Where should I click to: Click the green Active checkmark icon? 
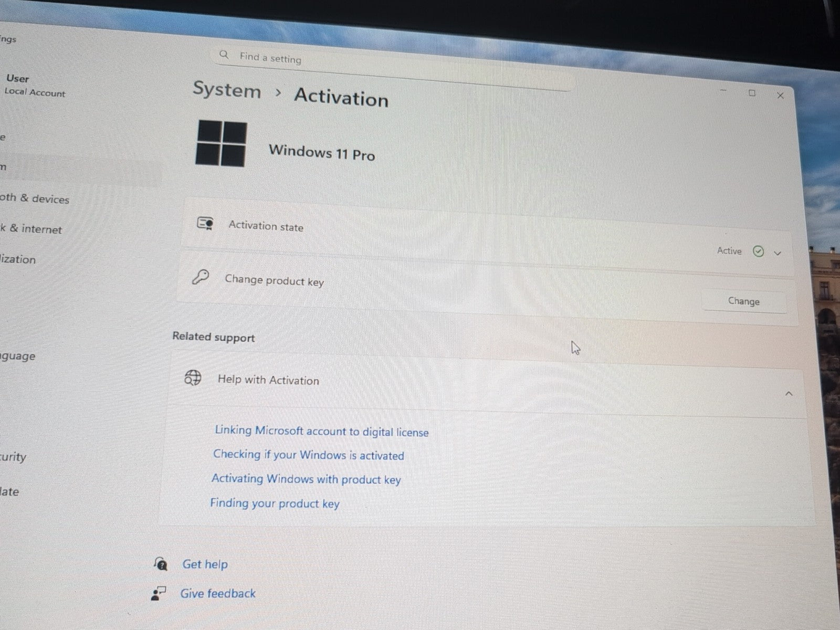point(758,251)
